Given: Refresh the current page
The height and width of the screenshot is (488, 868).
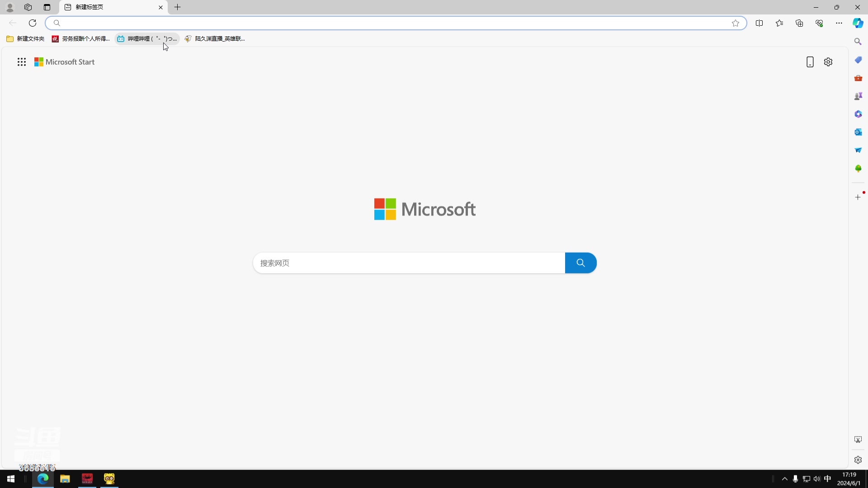Looking at the screenshot, I should [33, 23].
